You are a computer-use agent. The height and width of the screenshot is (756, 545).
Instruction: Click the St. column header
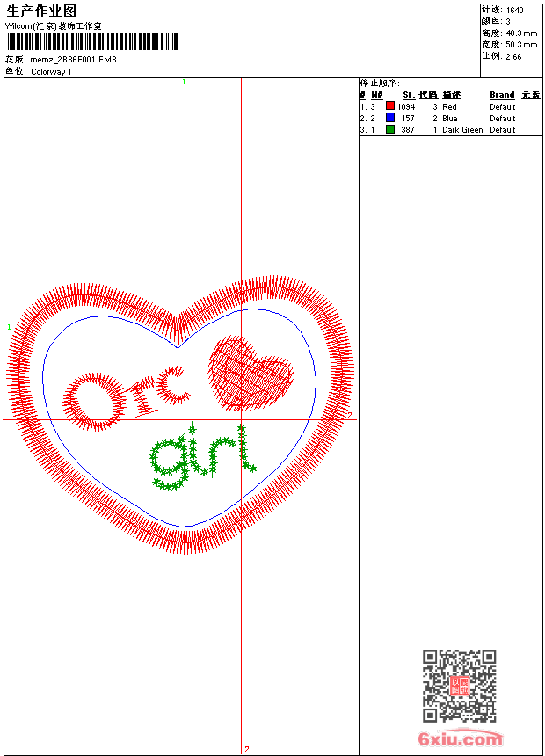(x=409, y=95)
